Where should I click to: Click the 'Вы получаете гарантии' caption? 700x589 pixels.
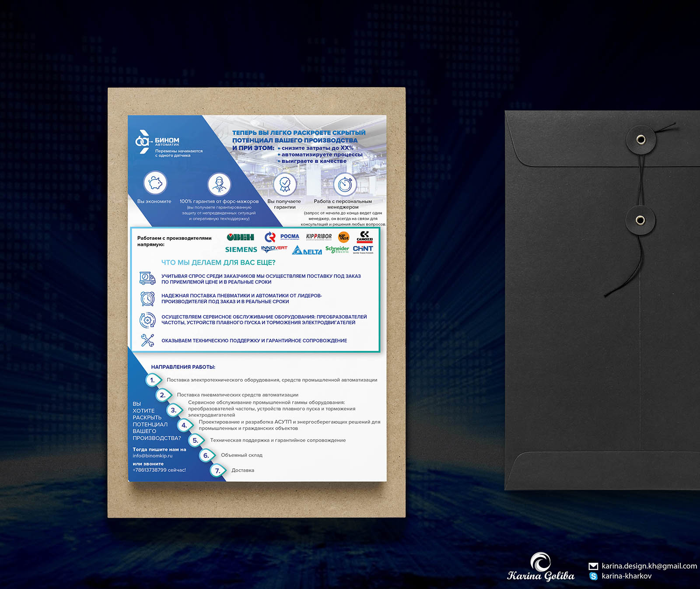click(x=284, y=204)
